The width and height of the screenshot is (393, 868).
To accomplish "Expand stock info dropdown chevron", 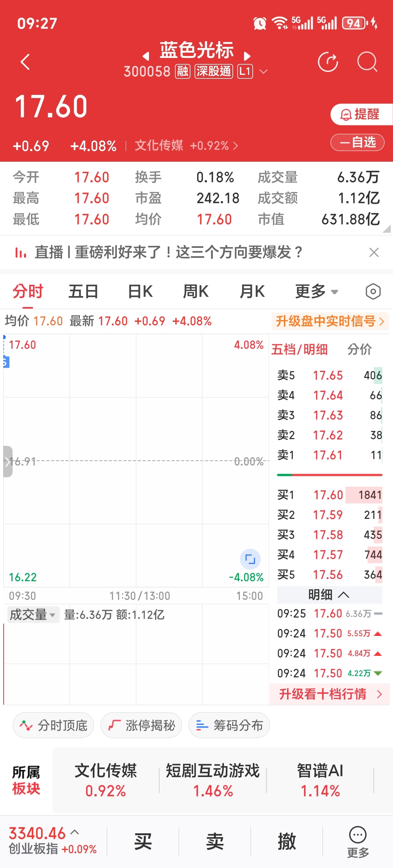I will click(264, 71).
